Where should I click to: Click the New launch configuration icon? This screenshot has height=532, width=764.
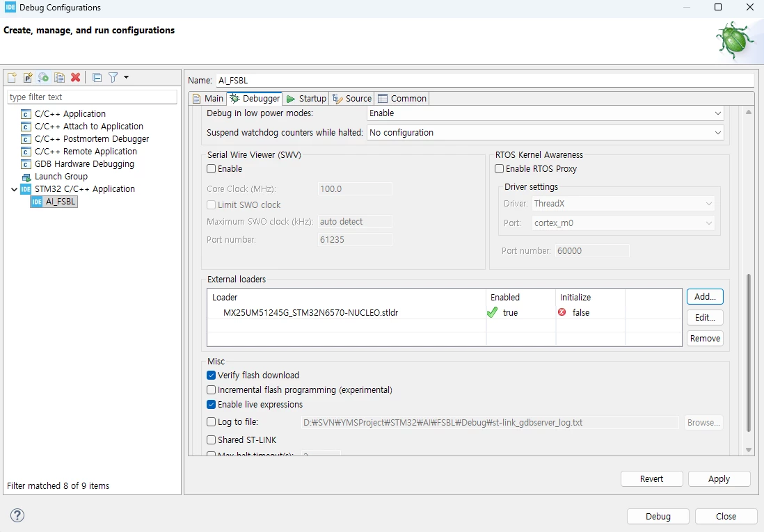[13, 77]
